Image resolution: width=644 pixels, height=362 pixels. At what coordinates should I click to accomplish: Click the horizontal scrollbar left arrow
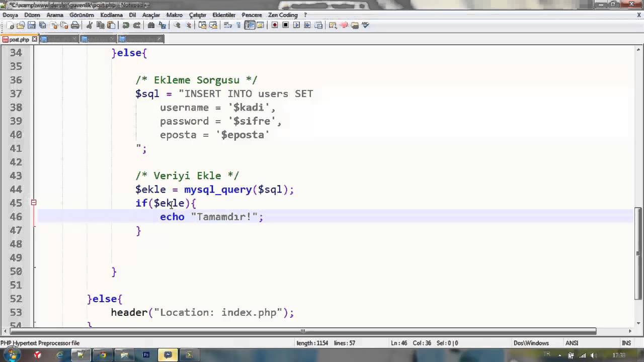coord(5,331)
